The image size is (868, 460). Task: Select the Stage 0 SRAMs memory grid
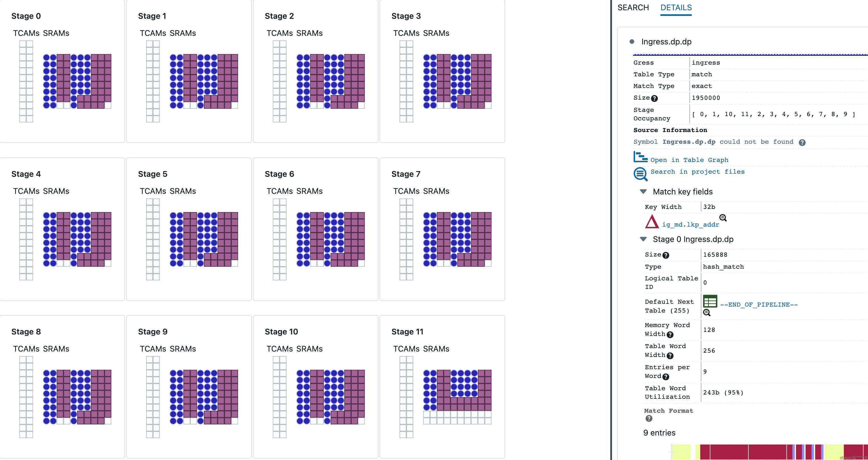[x=77, y=81]
